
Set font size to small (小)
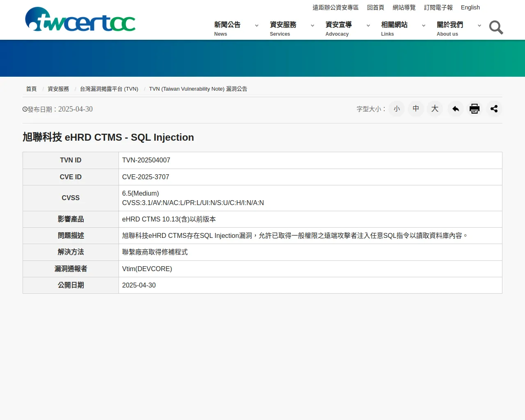click(x=397, y=109)
